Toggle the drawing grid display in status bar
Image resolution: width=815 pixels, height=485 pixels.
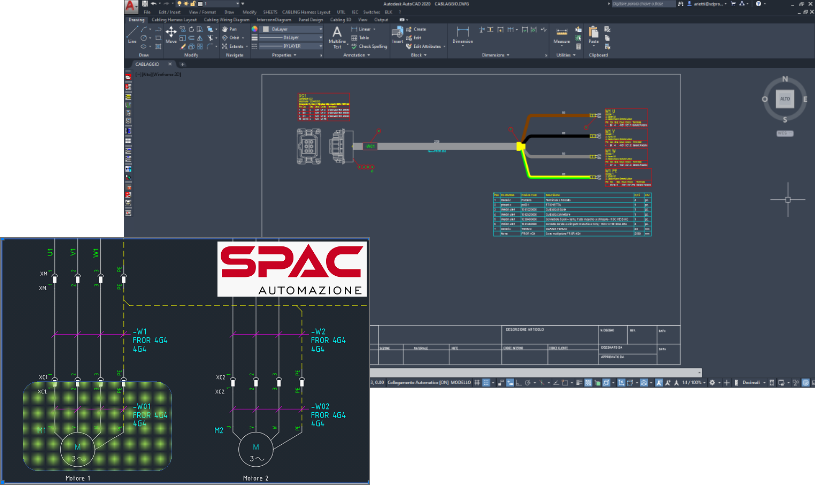(x=477, y=383)
